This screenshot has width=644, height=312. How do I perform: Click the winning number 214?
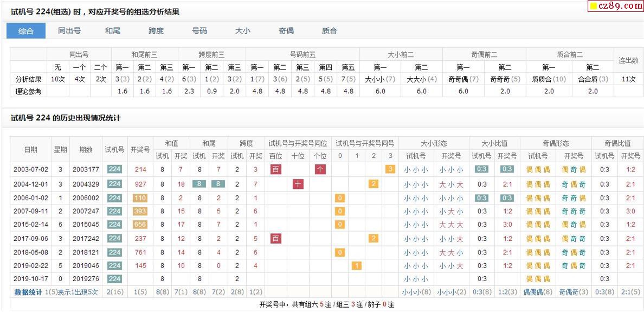tap(140, 169)
